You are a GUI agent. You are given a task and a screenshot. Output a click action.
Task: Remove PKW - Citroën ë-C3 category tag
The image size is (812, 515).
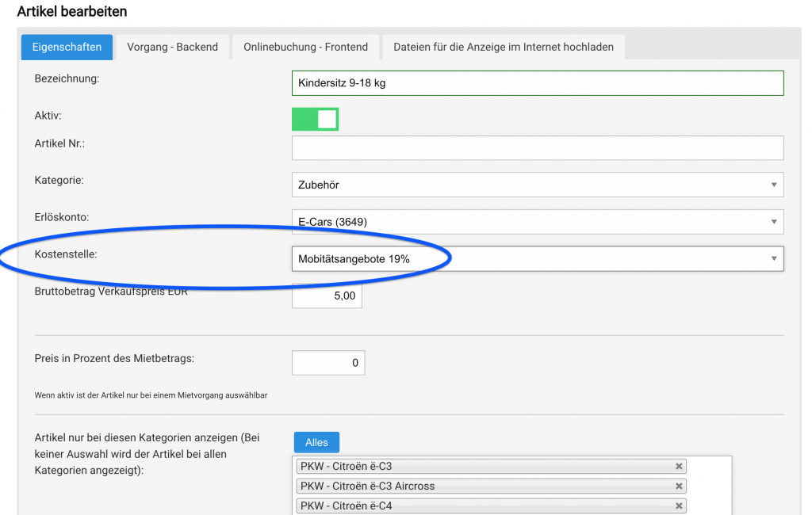point(679,467)
